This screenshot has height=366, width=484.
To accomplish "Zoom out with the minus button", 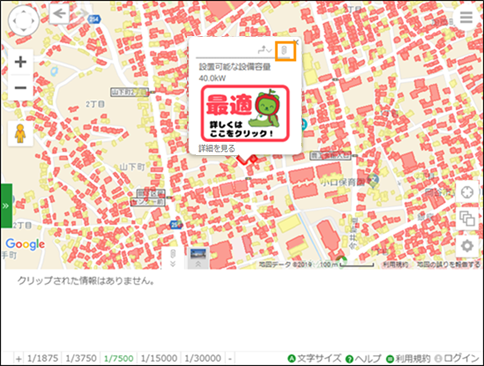I will (x=20, y=88).
